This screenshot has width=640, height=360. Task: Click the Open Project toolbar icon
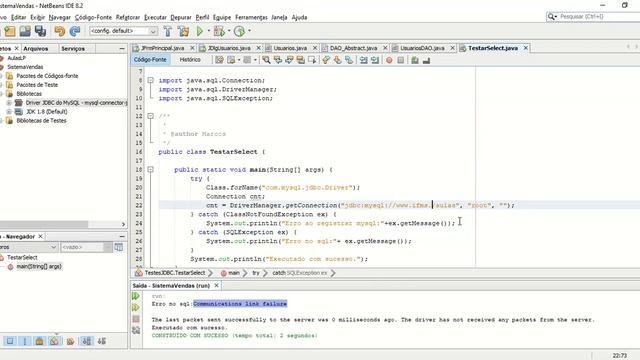(25, 31)
